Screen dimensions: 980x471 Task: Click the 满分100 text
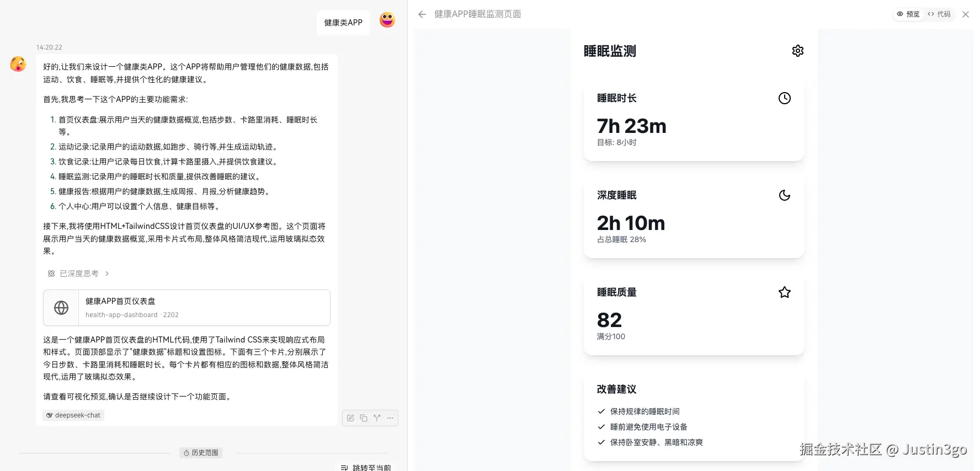611,336
